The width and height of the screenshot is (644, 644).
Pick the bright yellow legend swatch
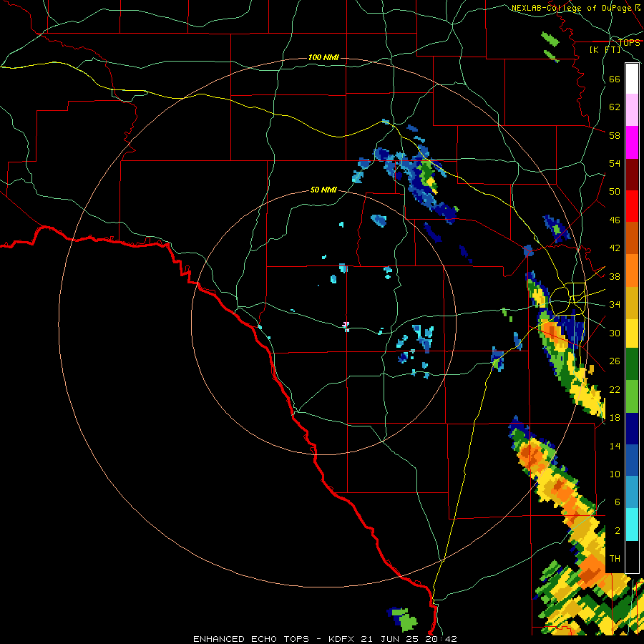click(632, 333)
